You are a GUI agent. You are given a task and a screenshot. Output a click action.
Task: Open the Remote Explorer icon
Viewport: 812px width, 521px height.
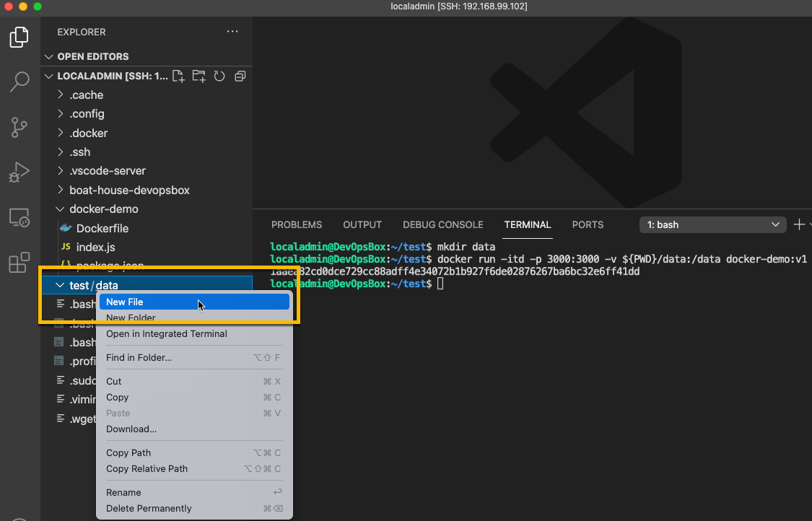(19, 217)
